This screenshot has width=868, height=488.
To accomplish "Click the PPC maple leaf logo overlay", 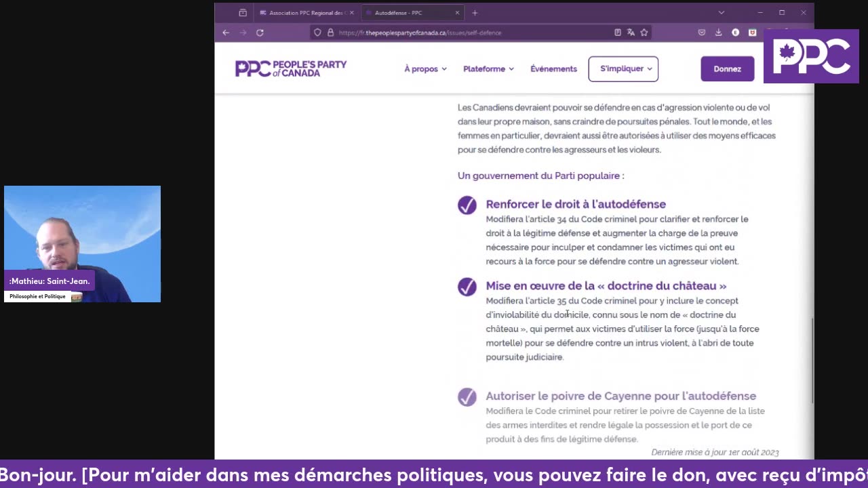I will [811, 56].
